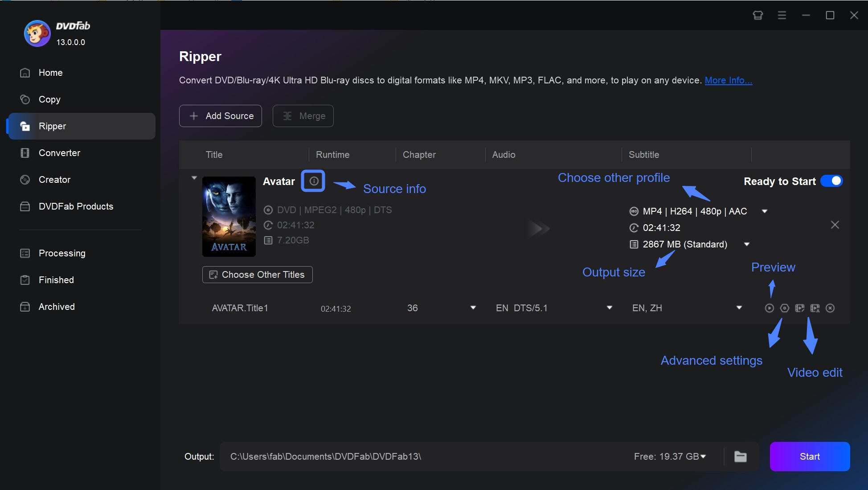Expand the Audio dropdown for AVATAR.Title1
The height and width of the screenshot is (490, 868).
point(609,307)
